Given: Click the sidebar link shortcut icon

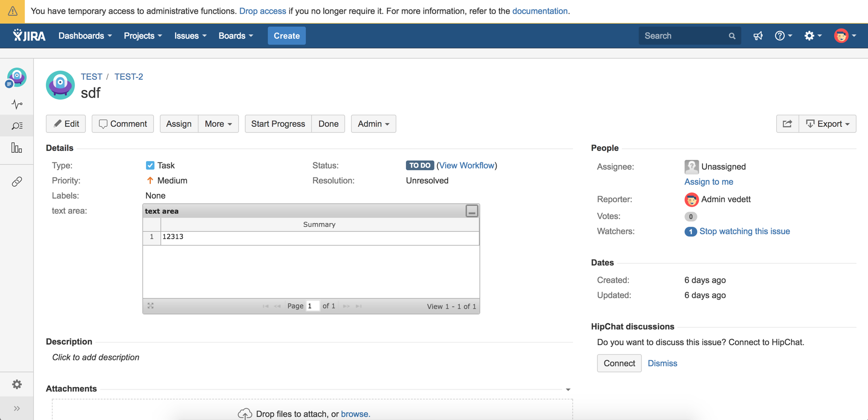Looking at the screenshot, I should 17,182.
